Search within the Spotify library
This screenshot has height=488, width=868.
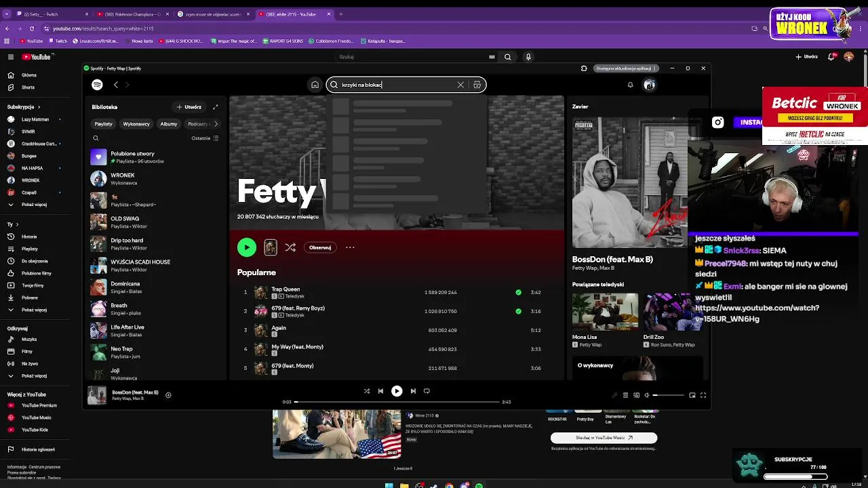click(96, 138)
